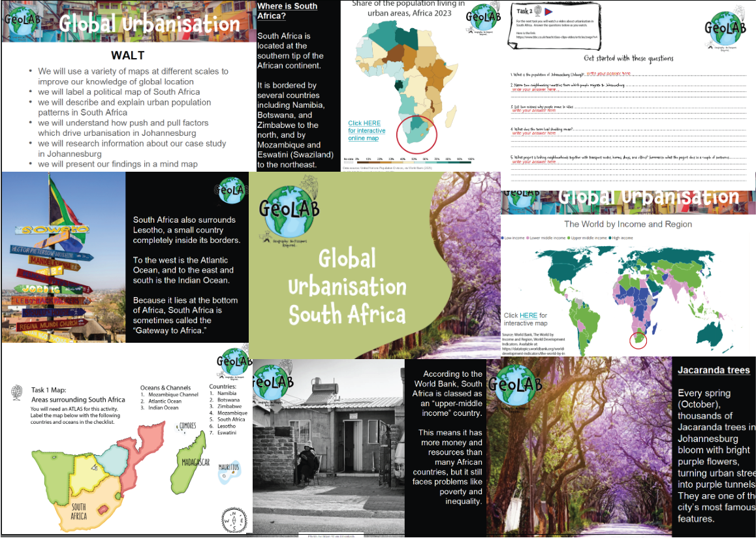
Task: Click the BBC class-clips video URL
Action: click(556, 38)
